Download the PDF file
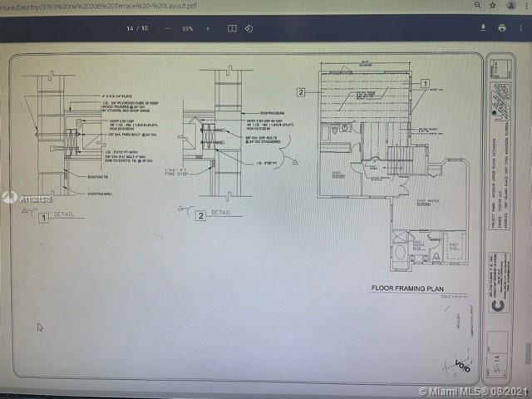 pyautogui.click(x=483, y=27)
